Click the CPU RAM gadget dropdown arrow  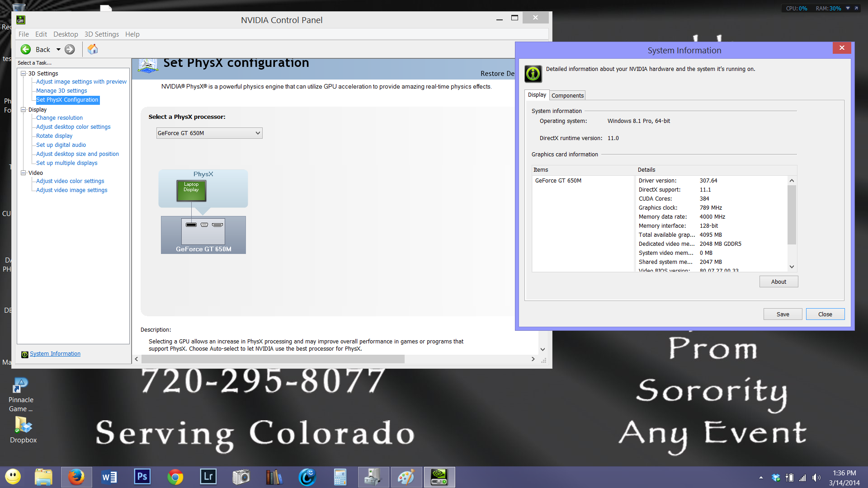(848, 8)
